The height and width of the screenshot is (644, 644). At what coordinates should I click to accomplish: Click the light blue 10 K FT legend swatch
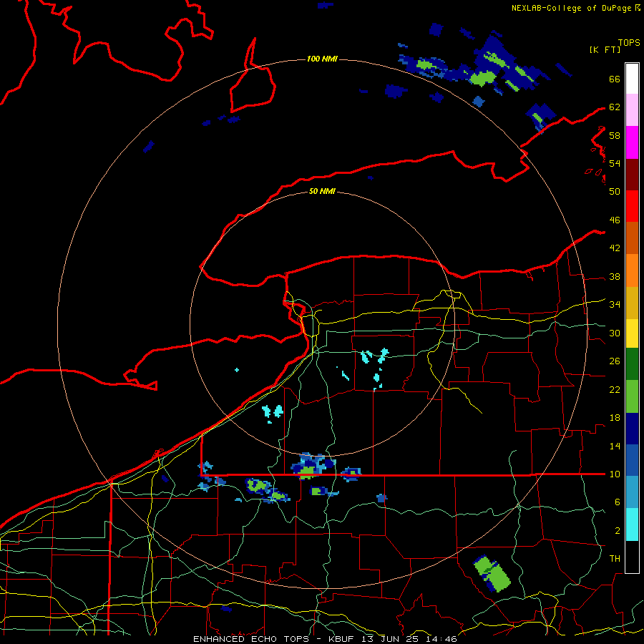tap(632, 492)
